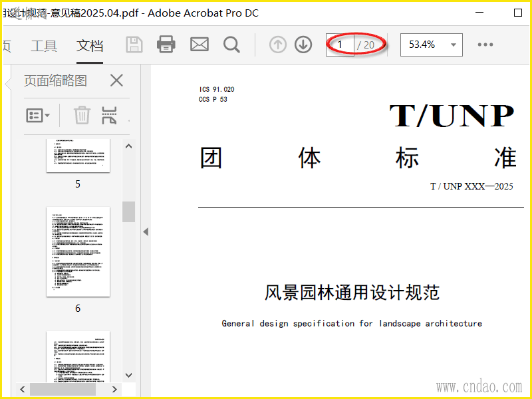Screen dimensions: 532x399
Task: Click page label 6 under thumbnail
Action: point(78,309)
